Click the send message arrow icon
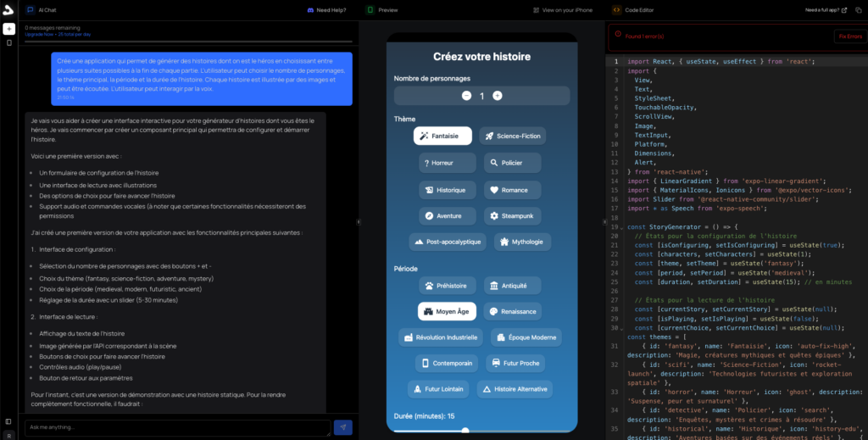The image size is (868, 440). pyautogui.click(x=342, y=427)
